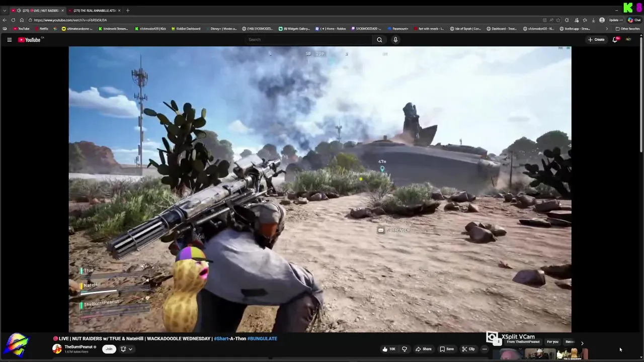Open YouTube notifications bell
The height and width of the screenshot is (362, 644).
[x=615, y=40]
